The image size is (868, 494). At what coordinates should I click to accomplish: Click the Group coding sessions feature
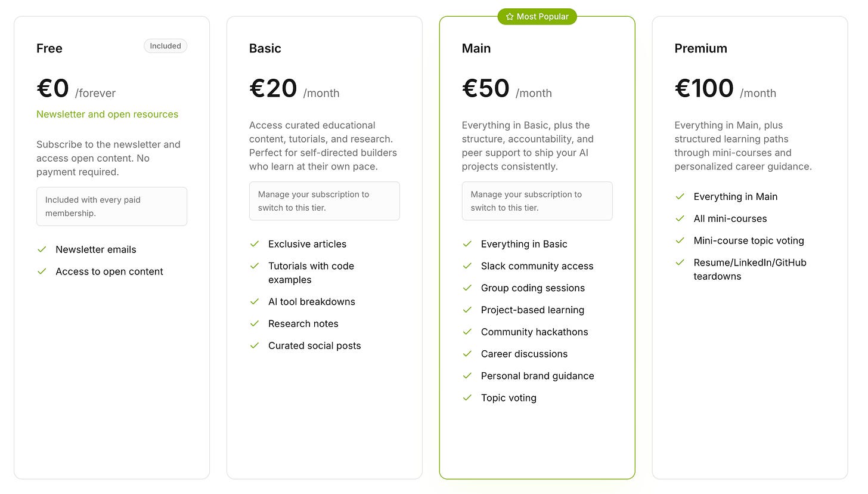(x=533, y=288)
